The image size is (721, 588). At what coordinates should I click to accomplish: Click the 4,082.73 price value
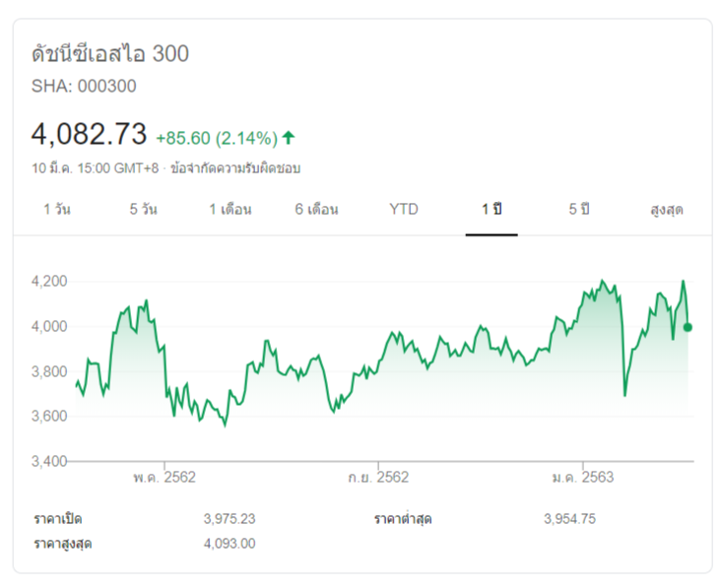pos(89,134)
